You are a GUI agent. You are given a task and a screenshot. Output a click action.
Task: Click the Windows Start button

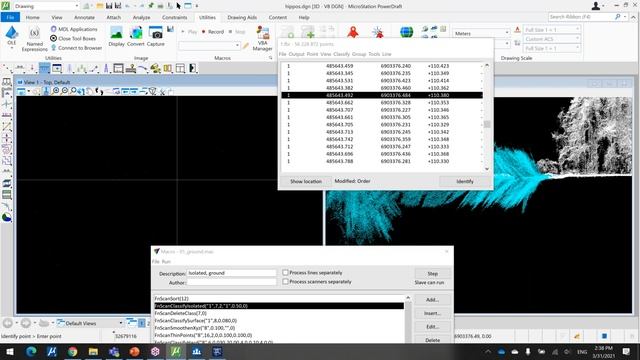[10, 351]
